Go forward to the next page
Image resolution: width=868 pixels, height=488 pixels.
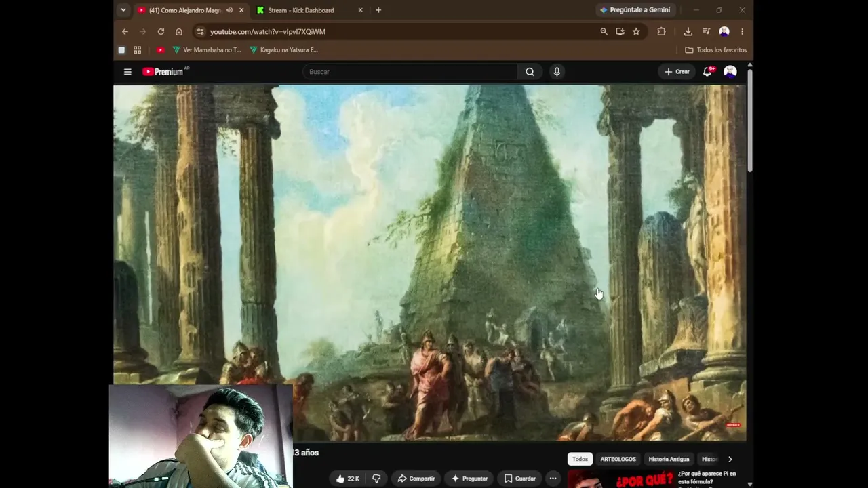point(142,31)
